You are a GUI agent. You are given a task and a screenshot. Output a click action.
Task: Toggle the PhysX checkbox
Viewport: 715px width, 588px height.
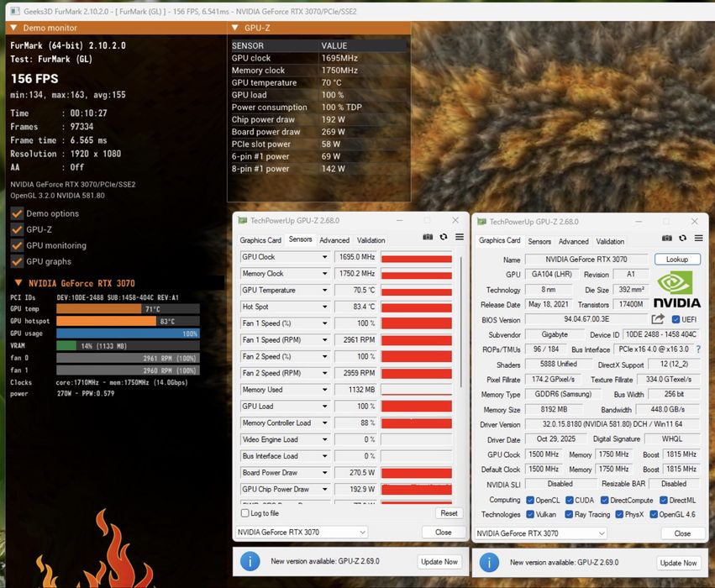(x=618, y=514)
